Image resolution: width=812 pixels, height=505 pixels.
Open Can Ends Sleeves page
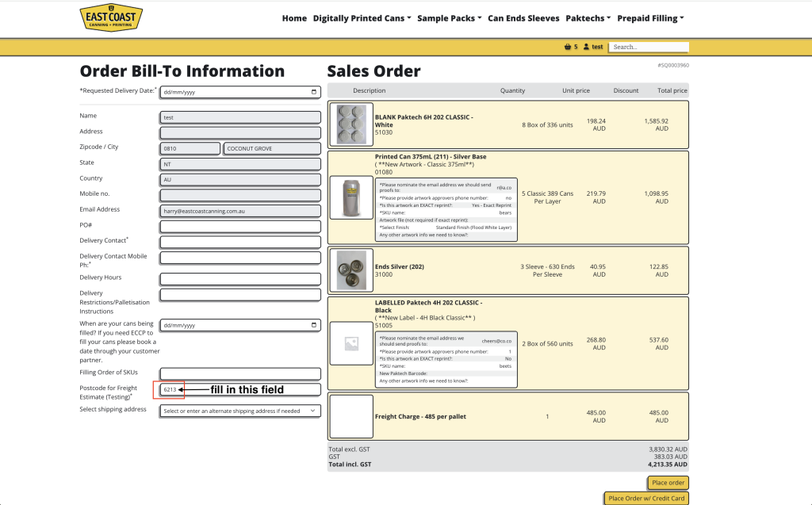[x=523, y=18]
